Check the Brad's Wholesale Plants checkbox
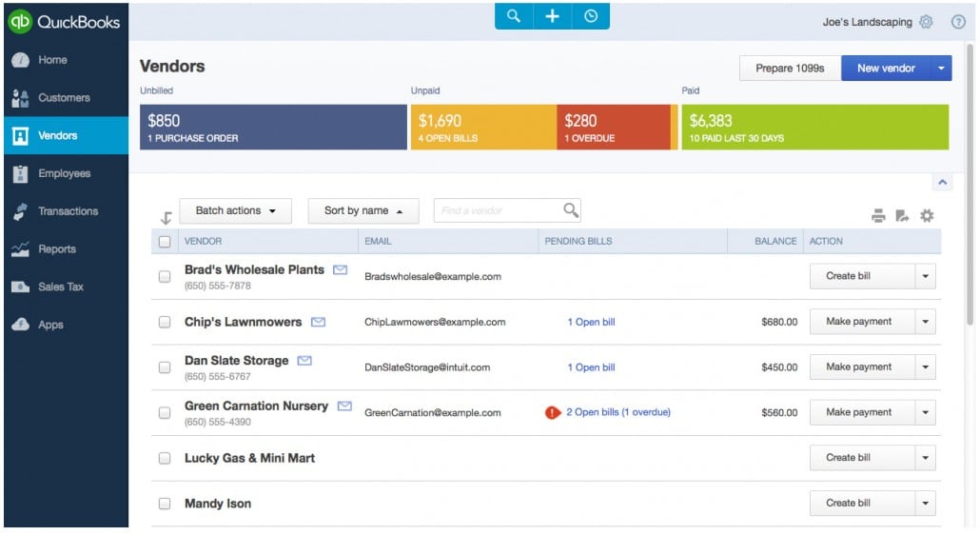Image resolution: width=980 pixels, height=535 pixels. coord(165,276)
